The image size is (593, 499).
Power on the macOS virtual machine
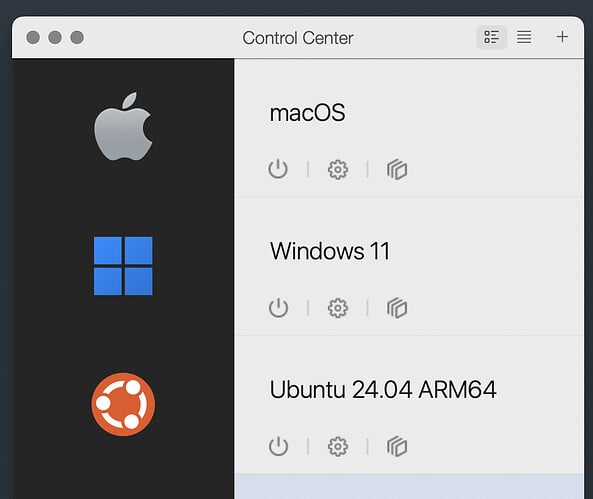click(278, 169)
